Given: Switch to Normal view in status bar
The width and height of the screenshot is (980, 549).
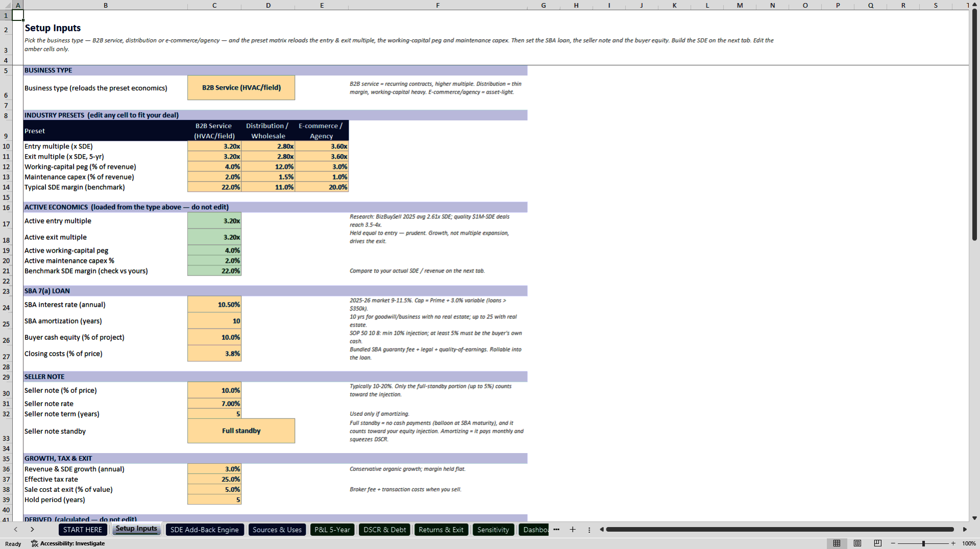Looking at the screenshot, I should [x=837, y=543].
